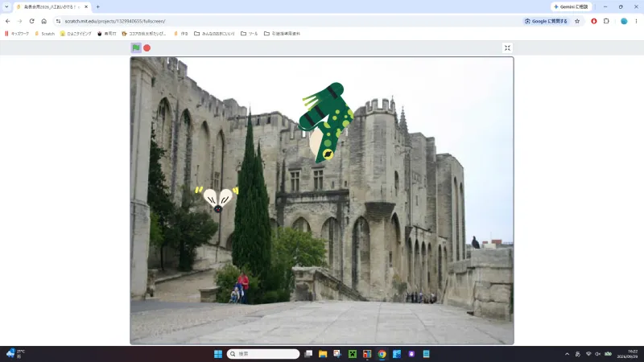Screen dimensions: 644x362
Task: Open File Explorer from the taskbar
Action: [323, 354]
